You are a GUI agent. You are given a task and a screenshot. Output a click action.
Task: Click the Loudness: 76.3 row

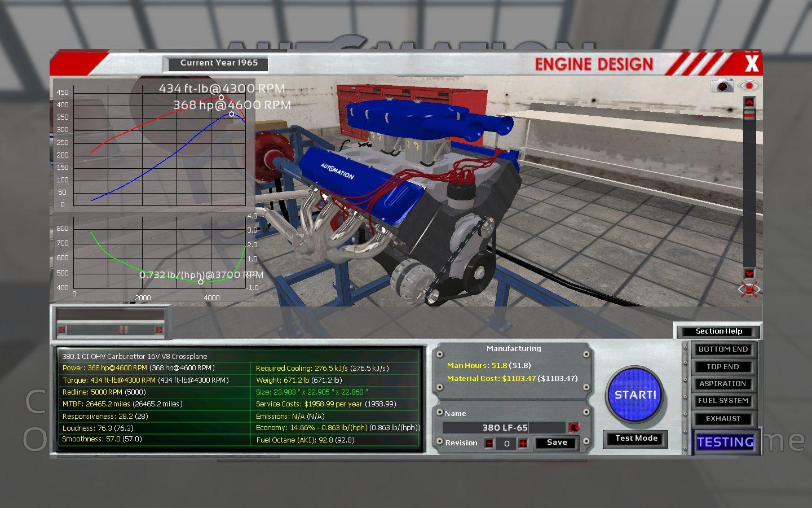[154, 428]
